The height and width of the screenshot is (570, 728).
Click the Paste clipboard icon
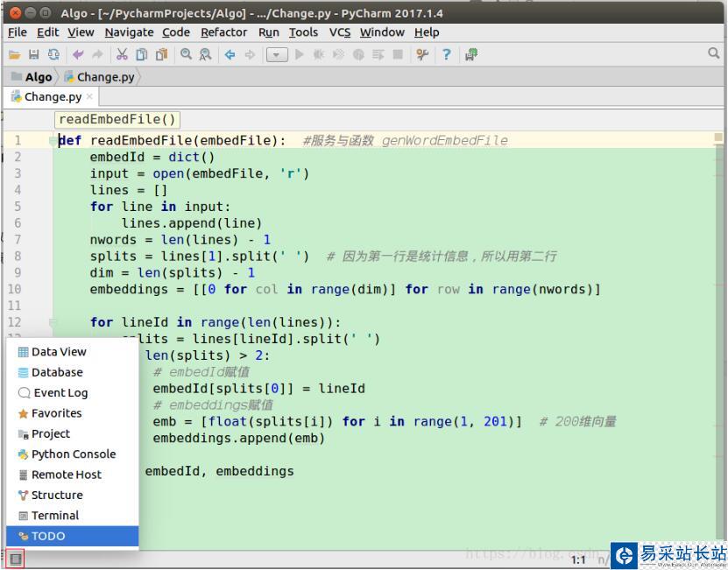point(160,53)
